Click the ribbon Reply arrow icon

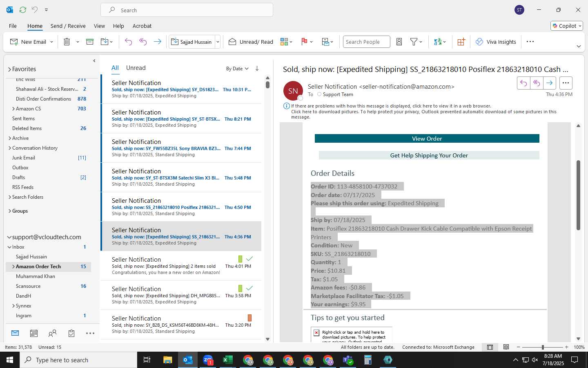[128, 42]
